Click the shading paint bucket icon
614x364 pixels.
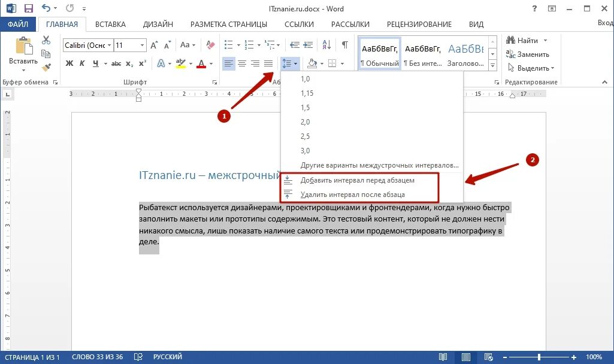click(x=312, y=63)
